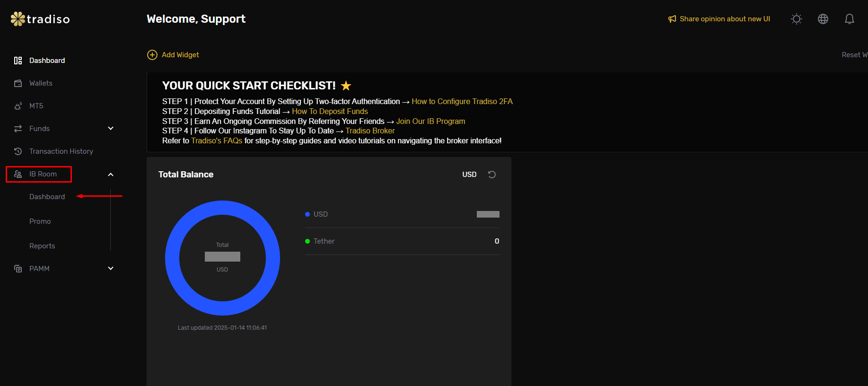This screenshot has width=868, height=386.
Task: Click the Wallets icon in sidebar
Action: 18,83
